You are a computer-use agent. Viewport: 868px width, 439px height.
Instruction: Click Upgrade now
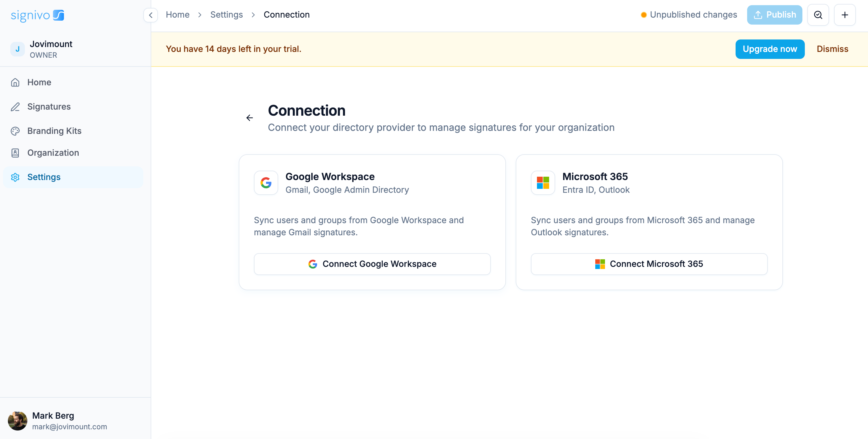pyautogui.click(x=770, y=49)
